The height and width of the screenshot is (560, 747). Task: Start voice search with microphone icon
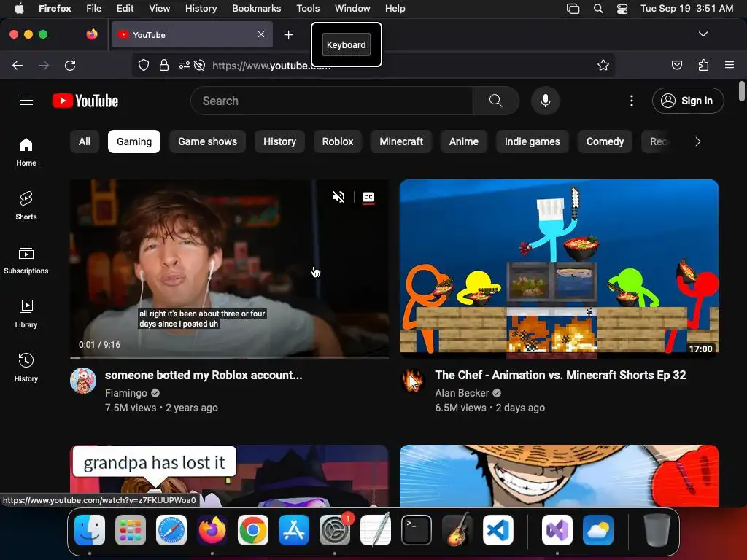(x=546, y=101)
